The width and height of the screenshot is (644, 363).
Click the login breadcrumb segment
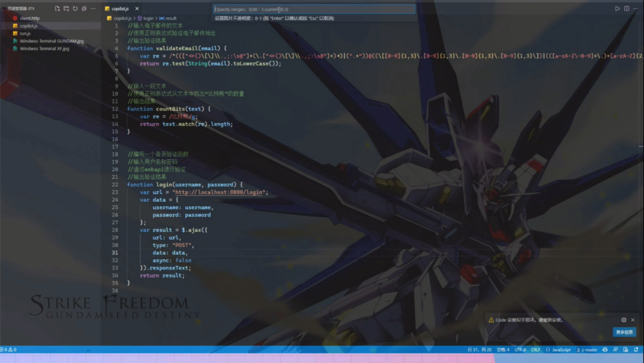148,18
